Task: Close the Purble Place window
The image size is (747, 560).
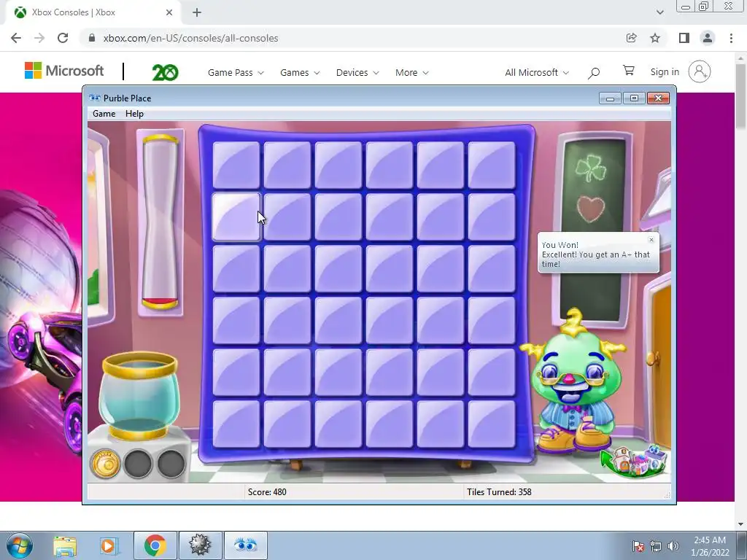Action: coord(658,98)
